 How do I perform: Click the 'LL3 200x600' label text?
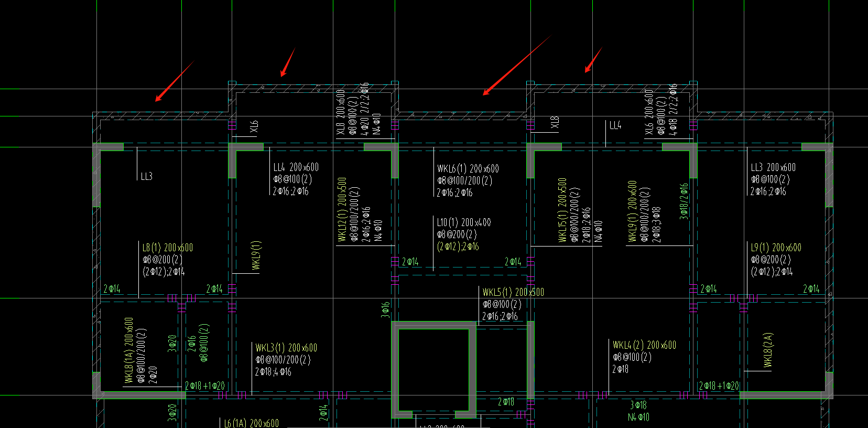(773, 167)
